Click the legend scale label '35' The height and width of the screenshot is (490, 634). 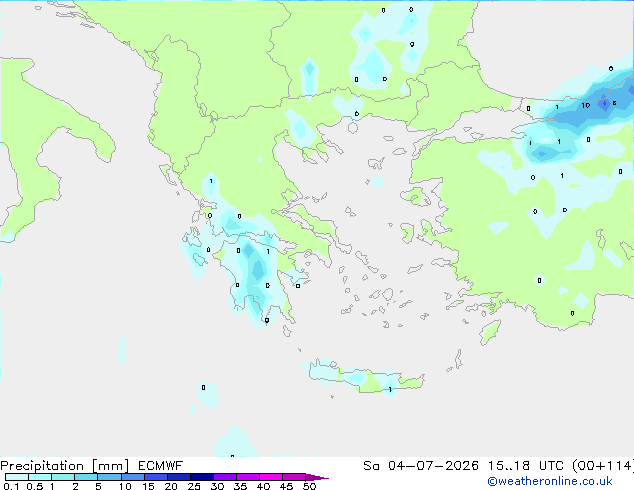click(240, 486)
